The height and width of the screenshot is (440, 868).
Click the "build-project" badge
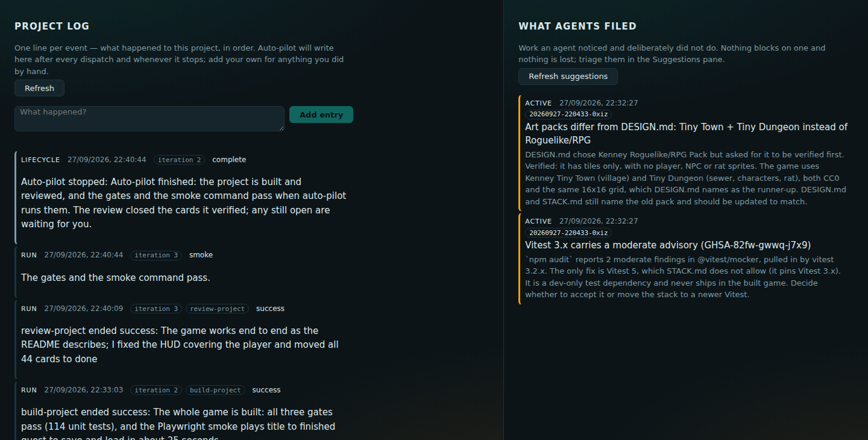[215, 390]
